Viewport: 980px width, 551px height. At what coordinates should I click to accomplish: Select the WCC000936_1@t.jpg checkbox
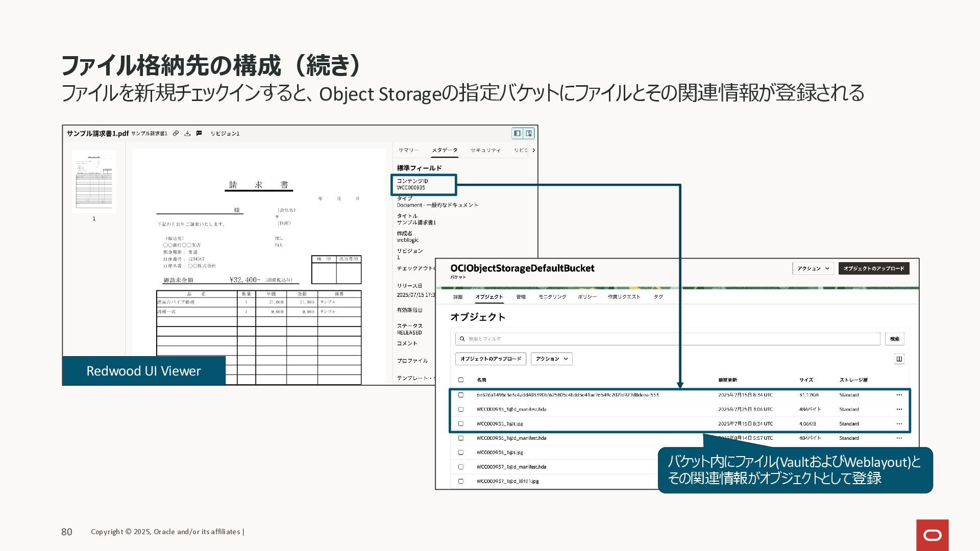click(x=461, y=453)
